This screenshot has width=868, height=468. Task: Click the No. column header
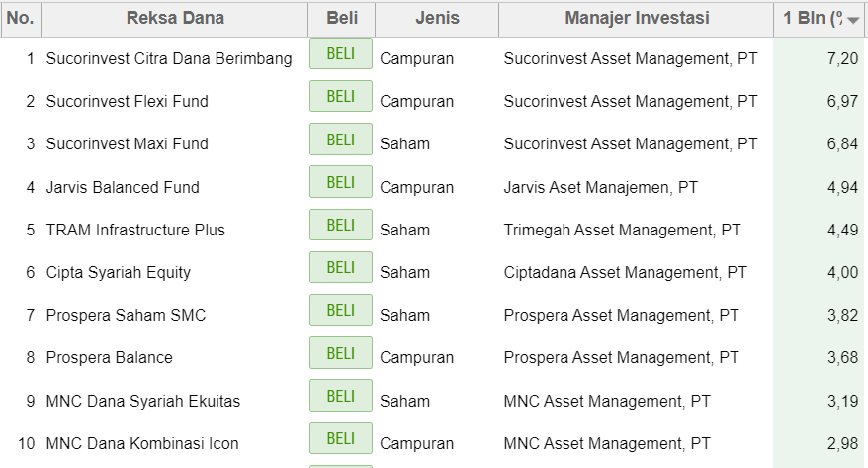(21, 18)
